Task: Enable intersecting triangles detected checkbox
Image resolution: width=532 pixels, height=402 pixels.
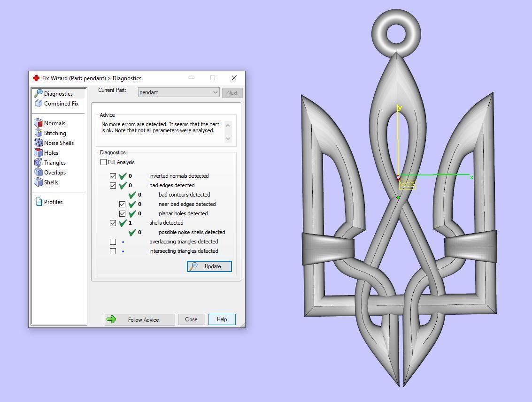Action: [x=113, y=251]
